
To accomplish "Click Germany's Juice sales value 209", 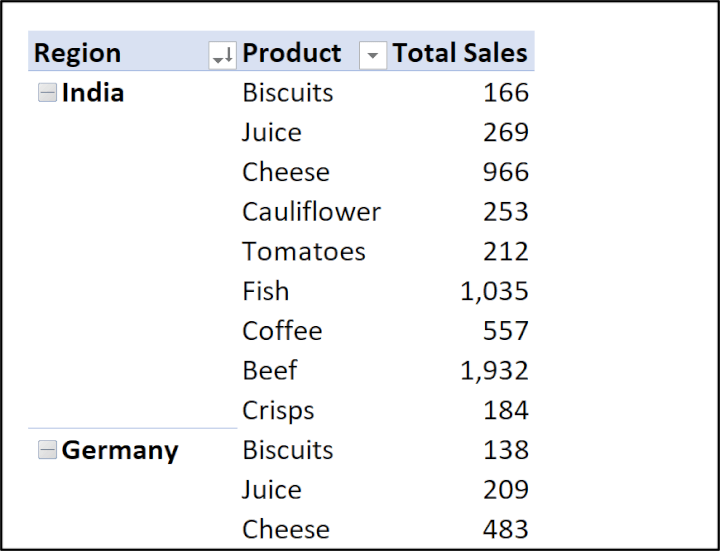I will pyautogui.click(x=505, y=490).
